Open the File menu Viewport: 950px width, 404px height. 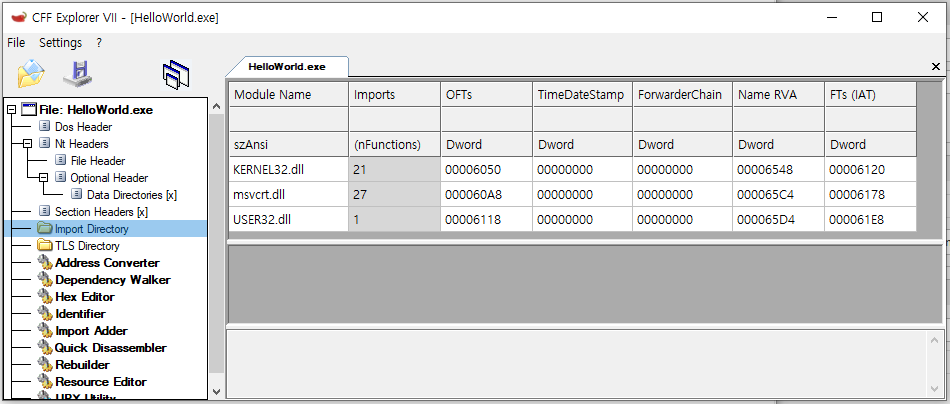(16, 43)
